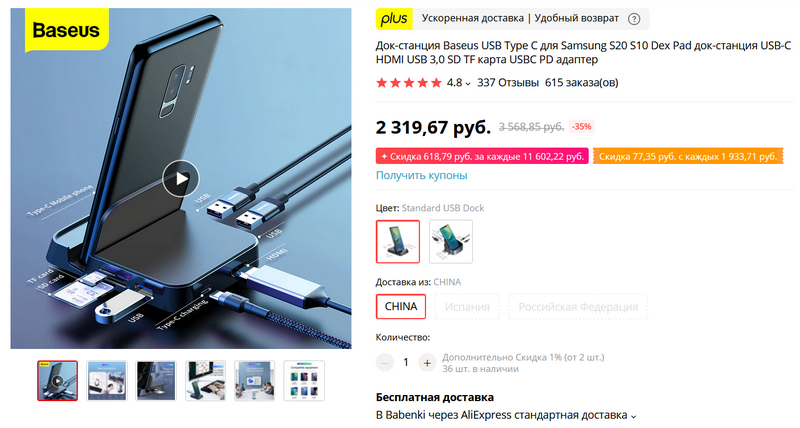800x428 pixels.
Task: Open the compatible equipment thumbnail
Action: 304,381
